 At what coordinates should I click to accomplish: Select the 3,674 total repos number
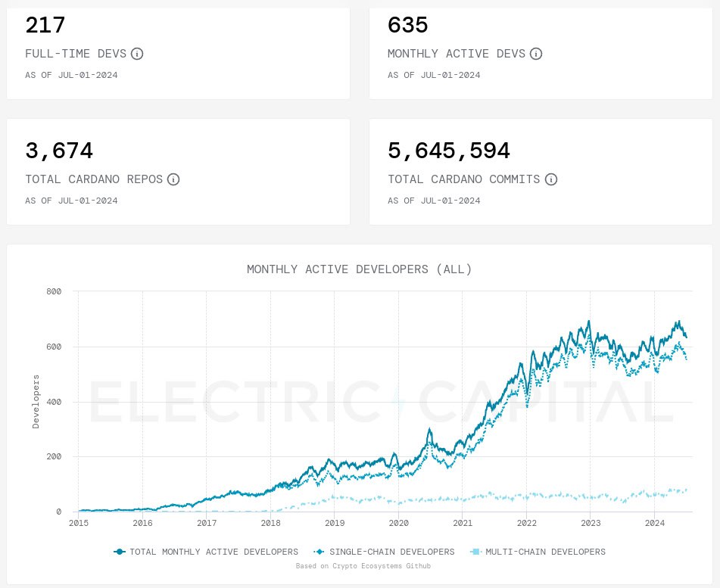tap(59, 151)
